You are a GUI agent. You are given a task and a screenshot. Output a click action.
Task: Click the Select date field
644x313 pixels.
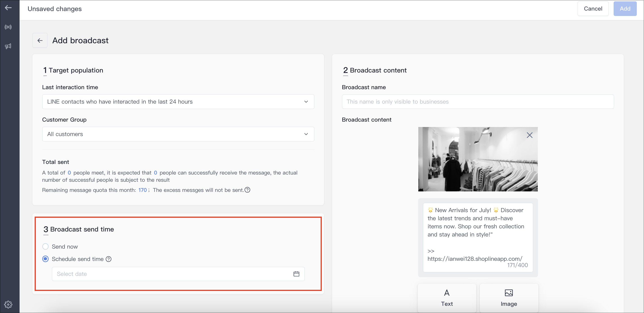tap(178, 274)
